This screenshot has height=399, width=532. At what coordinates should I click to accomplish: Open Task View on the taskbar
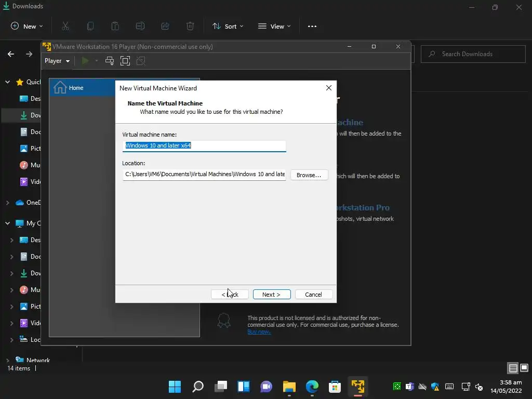(221, 387)
